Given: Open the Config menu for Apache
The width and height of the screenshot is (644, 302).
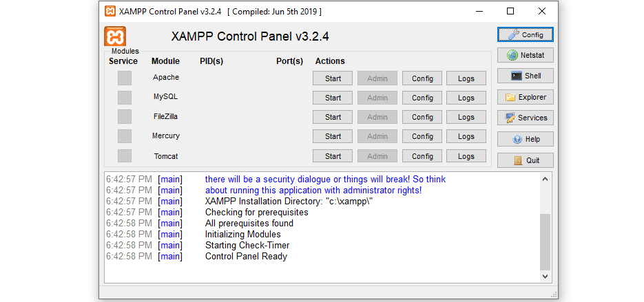Looking at the screenshot, I should (422, 78).
